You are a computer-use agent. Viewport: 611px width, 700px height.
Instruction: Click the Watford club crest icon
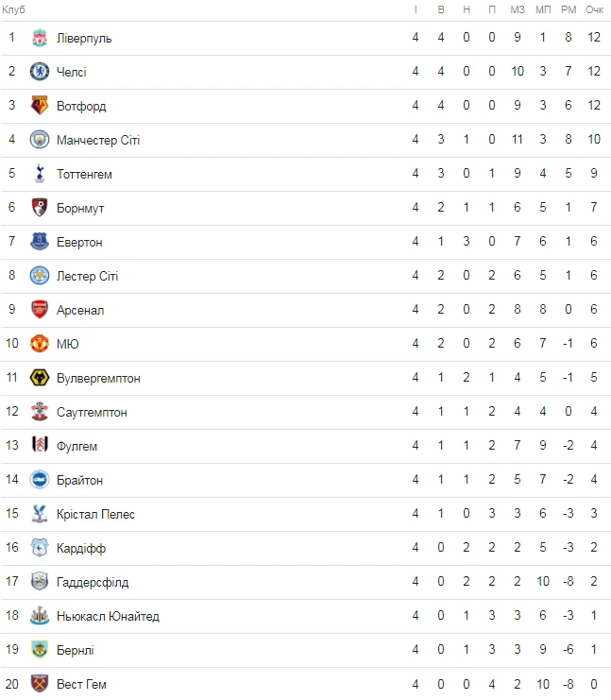(39, 106)
